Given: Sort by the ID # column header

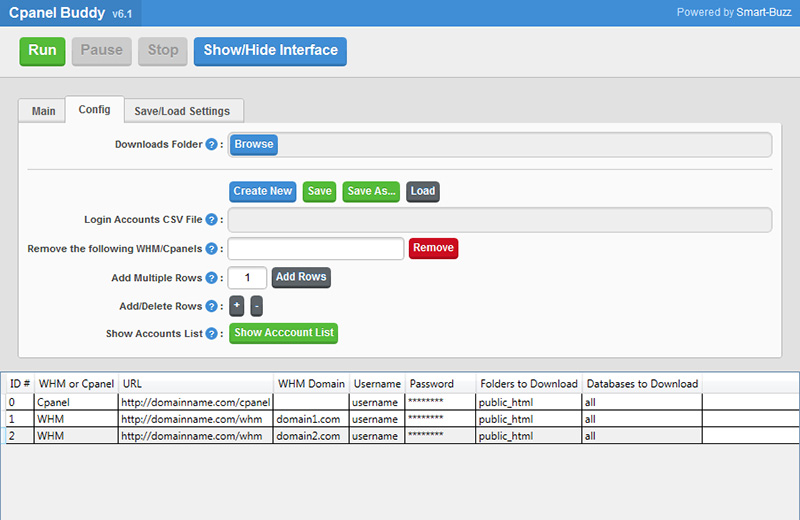Looking at the screenshot, I should [x=20, y=384].
